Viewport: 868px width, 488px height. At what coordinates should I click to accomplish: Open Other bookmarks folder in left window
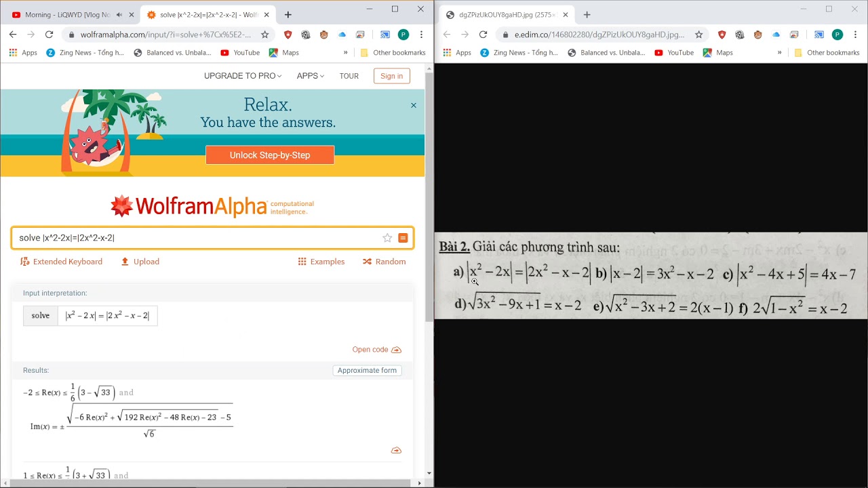click(393, 52)
